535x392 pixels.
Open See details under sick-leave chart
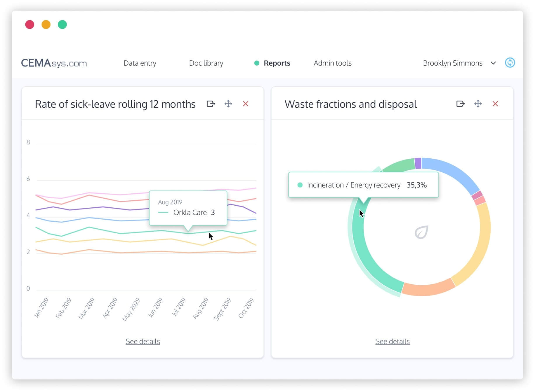(143, 341)
